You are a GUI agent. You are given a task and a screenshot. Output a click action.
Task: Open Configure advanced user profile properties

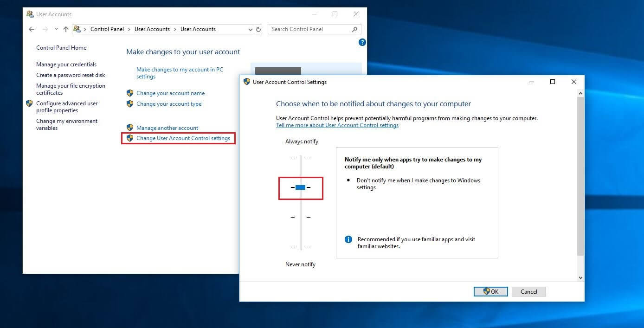(x=67, y=107)
